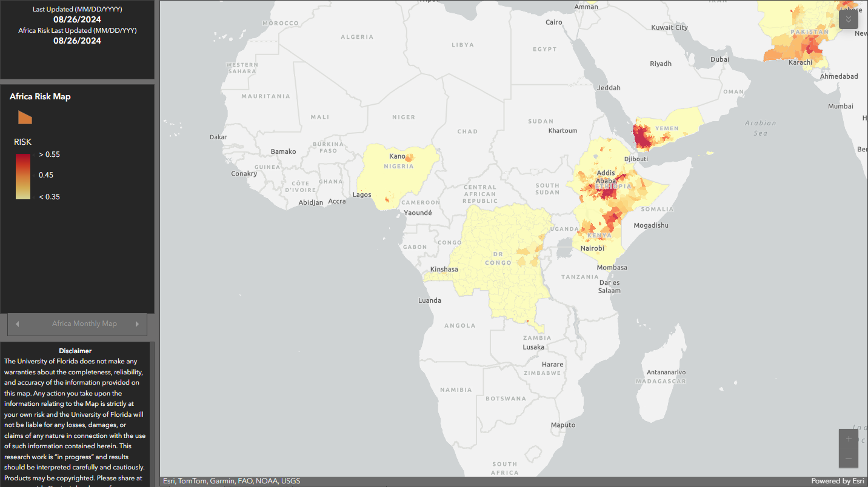Expand the double-chevron map tools button
This screenshot has width=868, height=487.
click(x=848, y=19)
